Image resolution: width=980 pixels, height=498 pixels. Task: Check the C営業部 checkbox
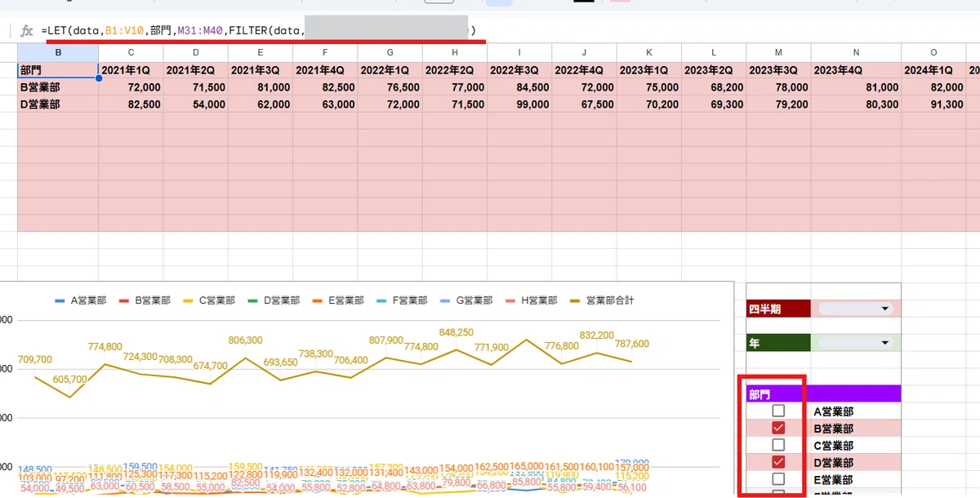[x=778, y=445]
